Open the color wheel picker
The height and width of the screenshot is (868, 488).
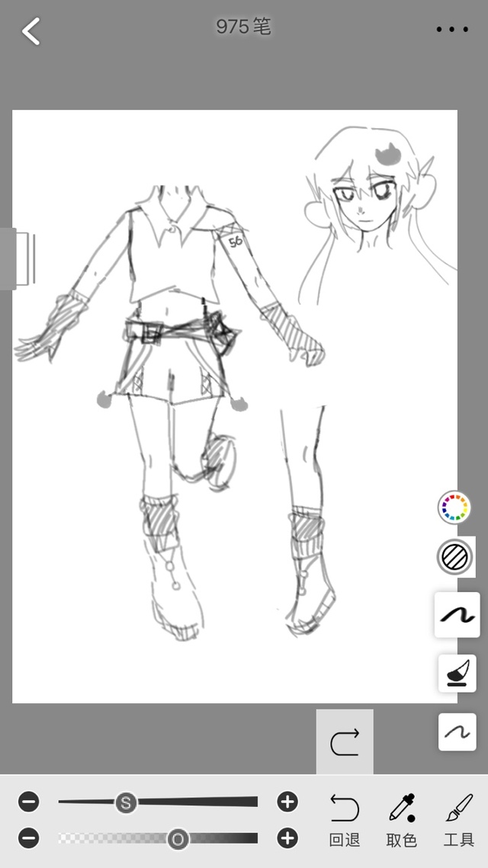tap(454, 508)
